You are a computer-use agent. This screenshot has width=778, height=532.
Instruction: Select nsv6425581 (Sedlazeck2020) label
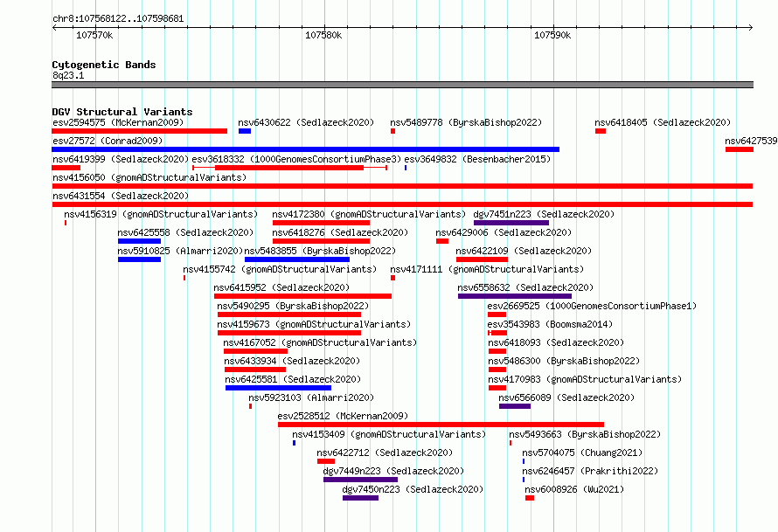pyautogui.click(x=293, y=379)
